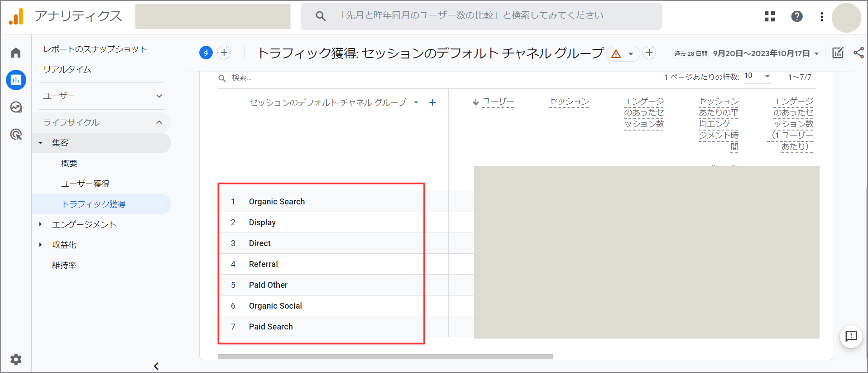Click the blue all-users segment badge
The height and width of the screenshot is (373, 868).
click(206, 53)
